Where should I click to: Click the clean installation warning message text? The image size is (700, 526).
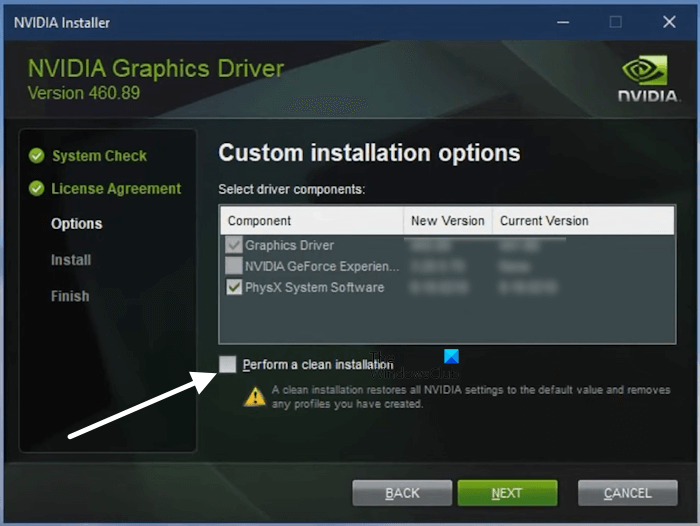[471, 397]
